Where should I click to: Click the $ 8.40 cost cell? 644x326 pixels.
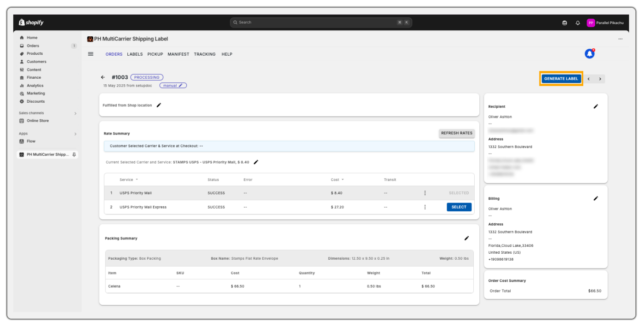[x=336, y=193]
